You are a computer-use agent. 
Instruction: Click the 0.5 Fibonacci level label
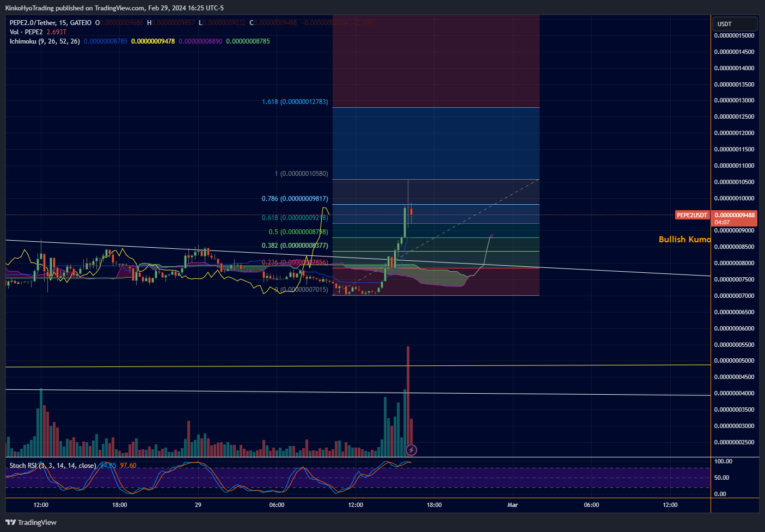coord(298,232)
